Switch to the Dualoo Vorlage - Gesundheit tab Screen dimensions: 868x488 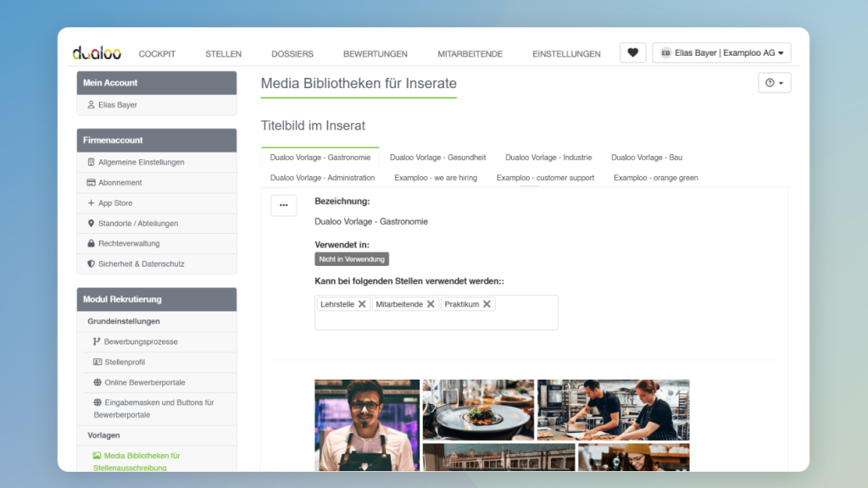click(437, 157)
